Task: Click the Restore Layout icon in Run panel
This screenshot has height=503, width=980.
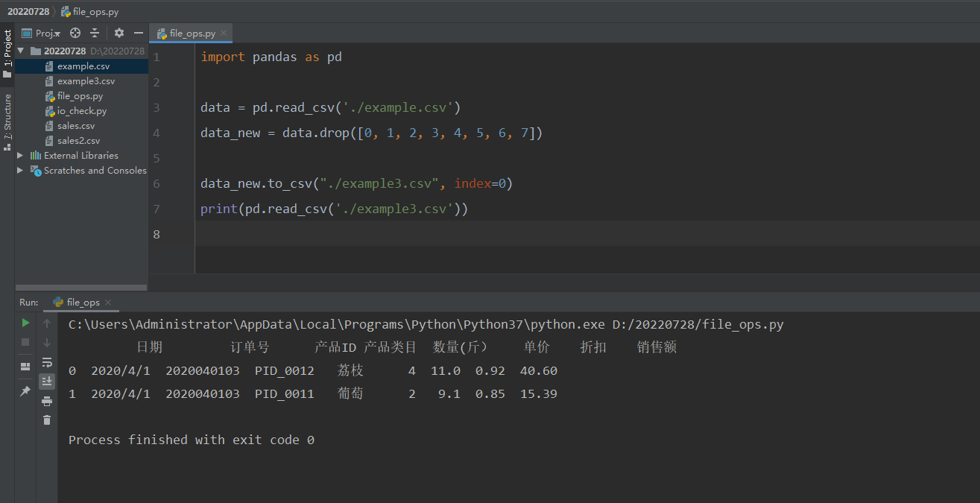Action: [25, 366]
